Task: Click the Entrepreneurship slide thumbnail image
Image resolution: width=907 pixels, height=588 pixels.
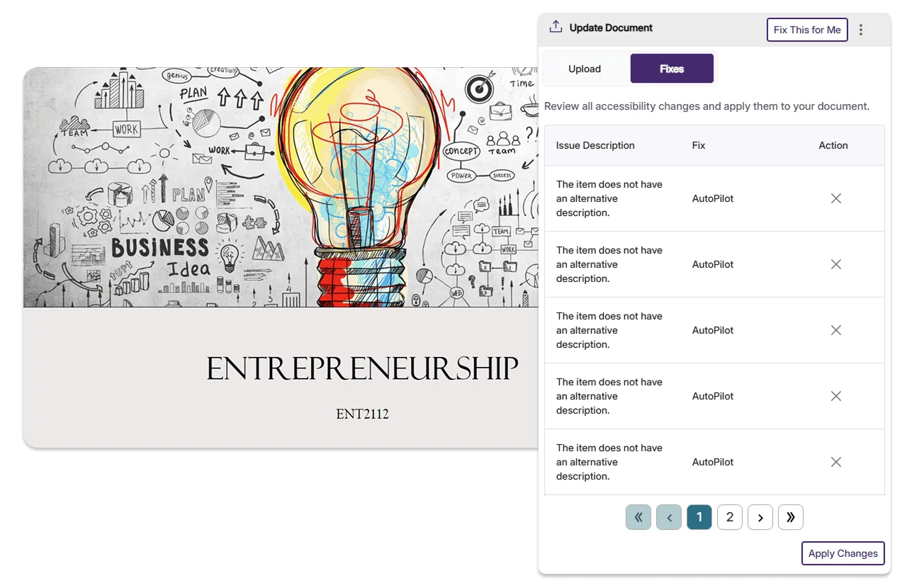Action: coord(281,258)
